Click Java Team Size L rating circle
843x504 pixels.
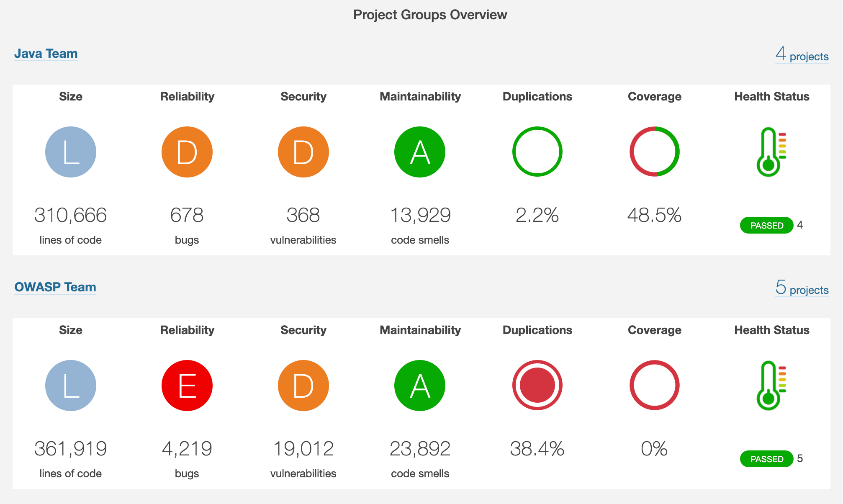click(71, 152)
